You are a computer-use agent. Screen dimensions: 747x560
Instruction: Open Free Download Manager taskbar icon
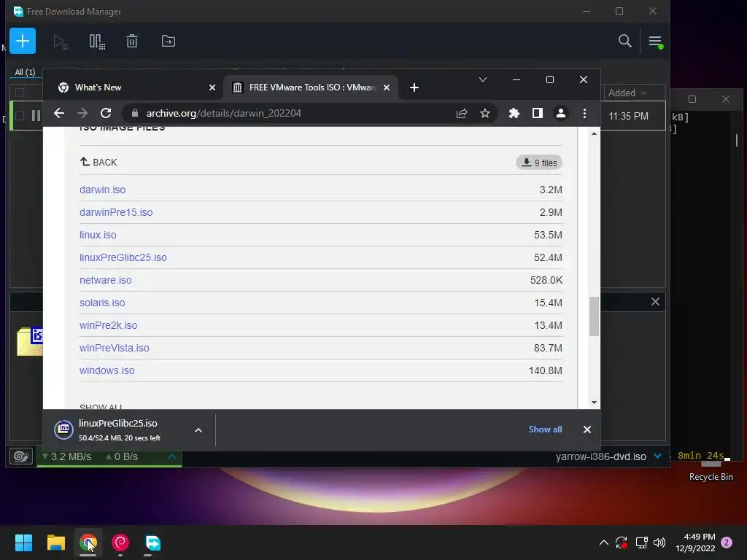[x=152, y=542]
